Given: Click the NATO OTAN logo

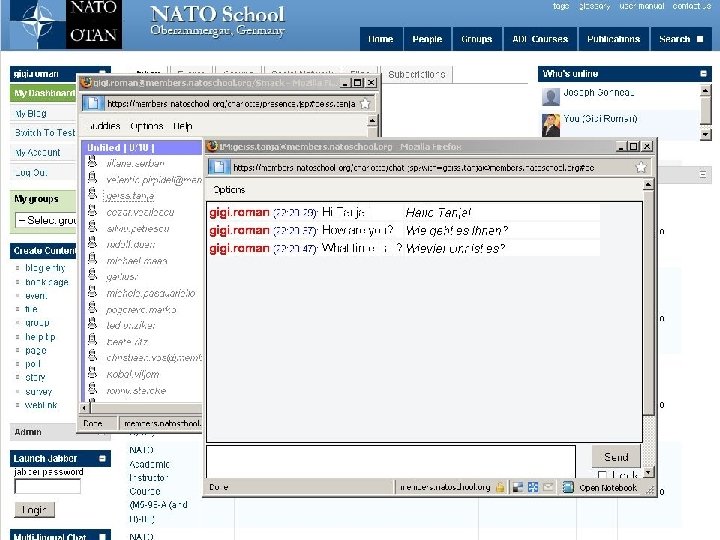Looking at the screenshot, I should [x=66, y=24].
